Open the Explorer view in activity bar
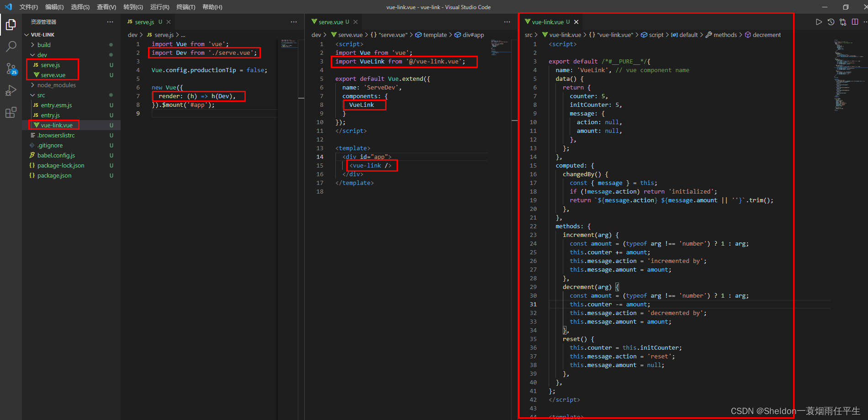This screenshot has height=420, width=868. (11, 25)
